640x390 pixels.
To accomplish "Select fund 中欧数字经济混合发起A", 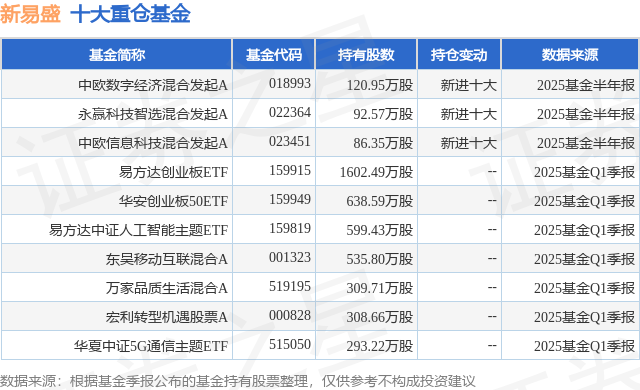I will click(x=153, y=85).
